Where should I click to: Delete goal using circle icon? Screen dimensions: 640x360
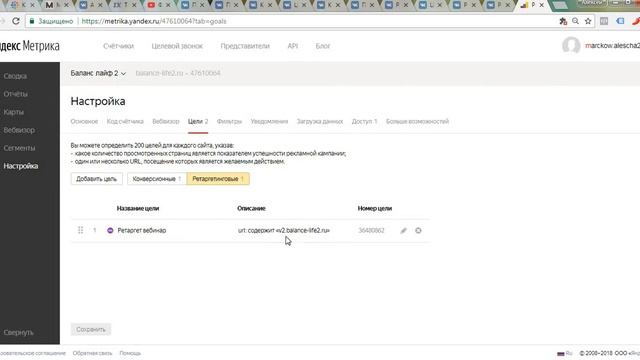pyautogui.click(x=418, y=231)
